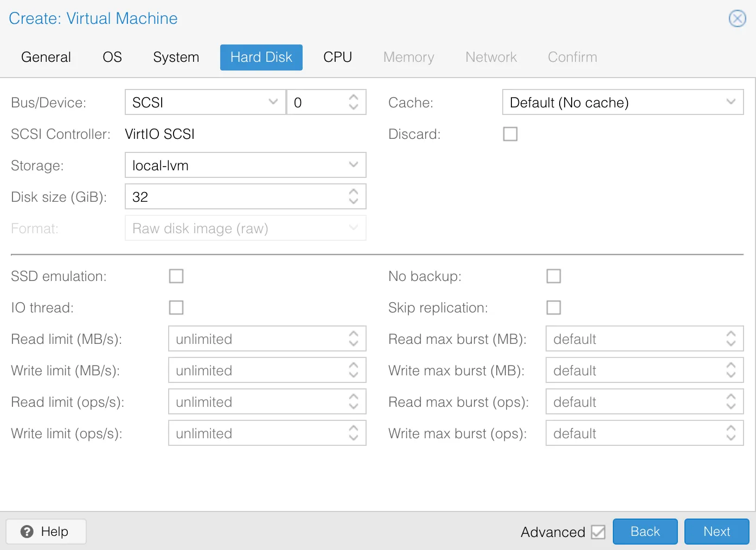Enable the Discard checkbox
Image resolution: width=756 pixels, height=550 pixels.
pos(510,134)
